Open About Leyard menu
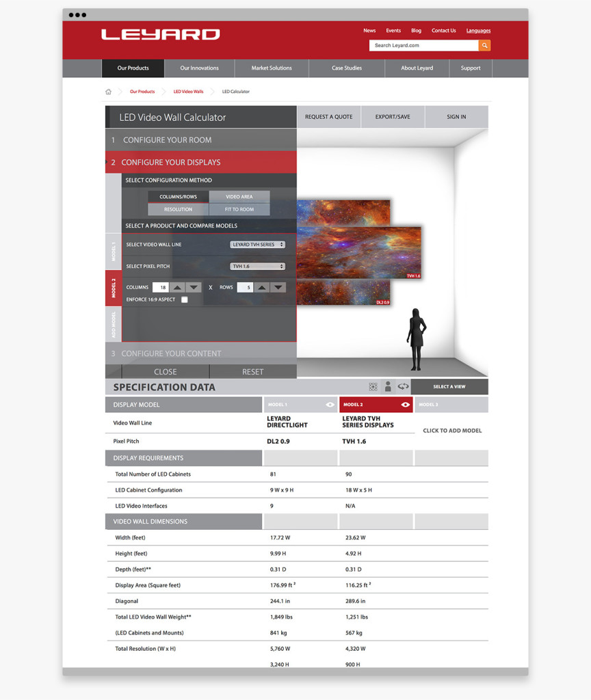 [x=417, y=68]
